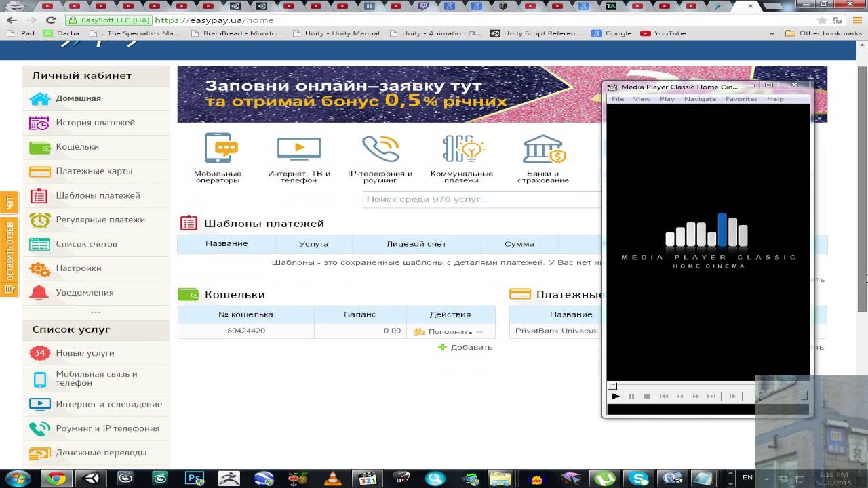
Task: Open the YouTube bookmark
Action: click(663, 33)
